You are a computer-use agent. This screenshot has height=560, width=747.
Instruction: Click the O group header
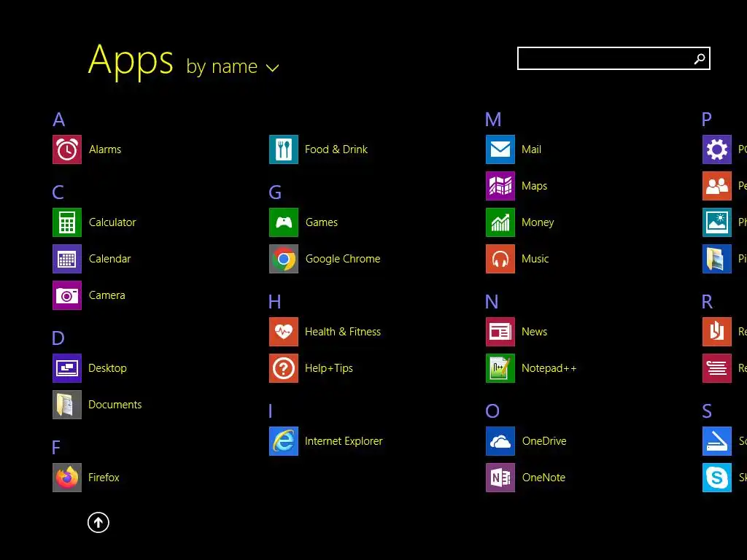(492, 411)
